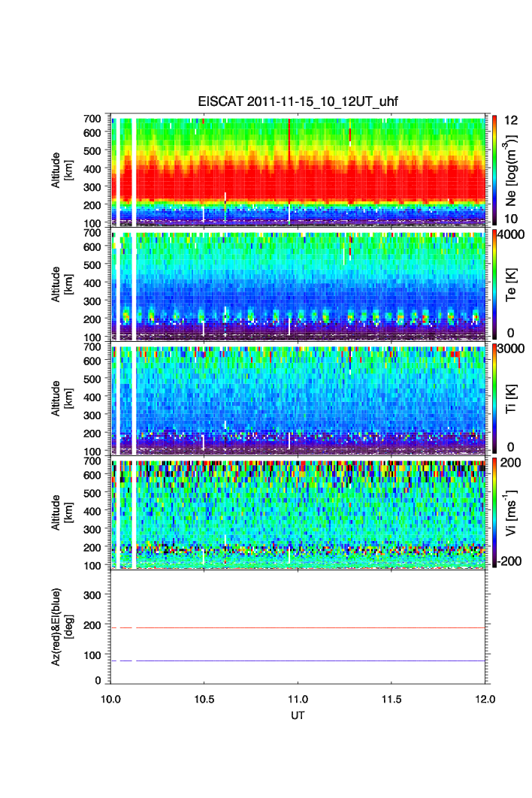532x798 pixels.
Task: Click the 11.0 tick label on time axis
Action: (299, 699)
